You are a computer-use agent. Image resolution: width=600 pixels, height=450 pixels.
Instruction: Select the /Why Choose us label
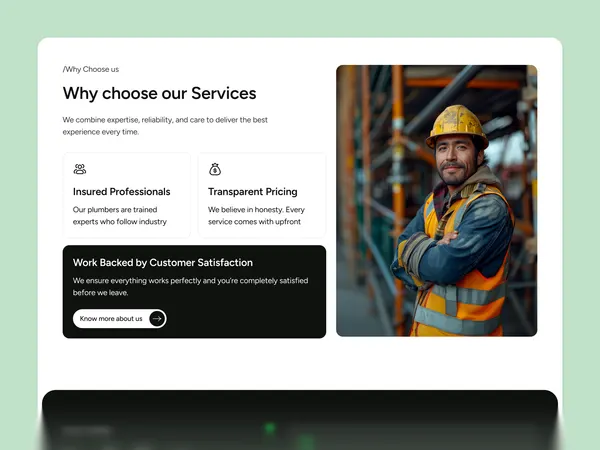[x=91, y=69]
